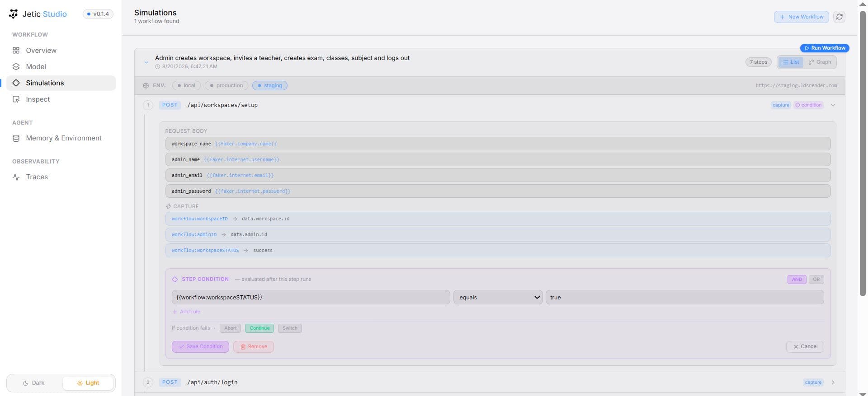Click the Overview grid icon in sidebar
This screenshot has width=868, height=396.
click(x=16, y=51)
